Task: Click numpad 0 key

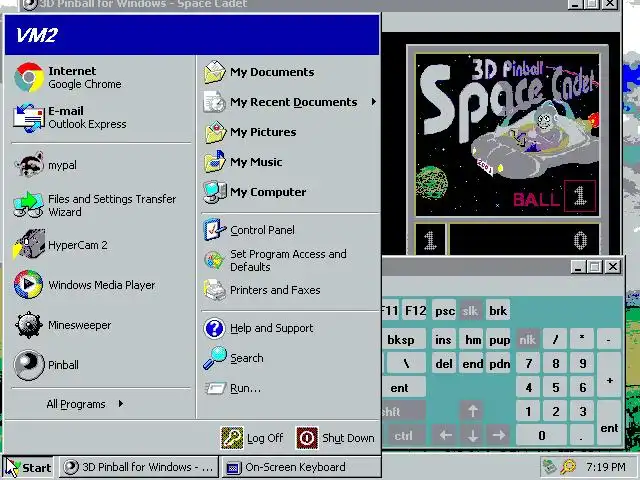Action: tap(542, 436)
